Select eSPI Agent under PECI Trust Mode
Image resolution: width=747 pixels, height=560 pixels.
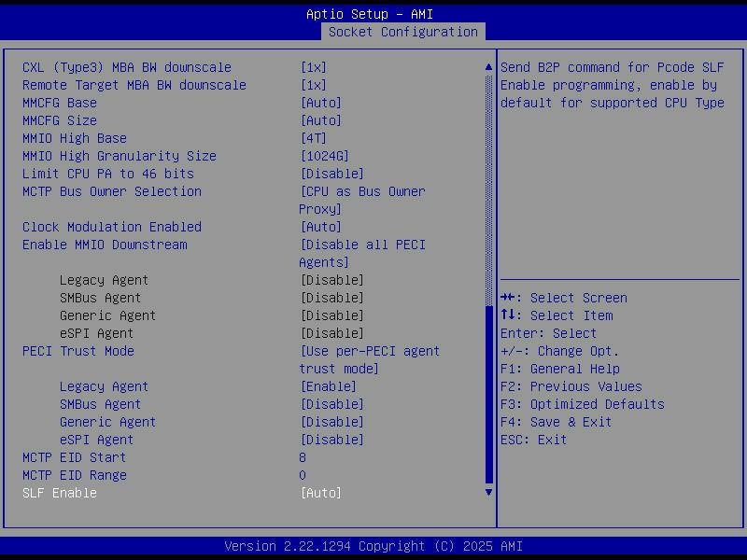coord(96,440)
